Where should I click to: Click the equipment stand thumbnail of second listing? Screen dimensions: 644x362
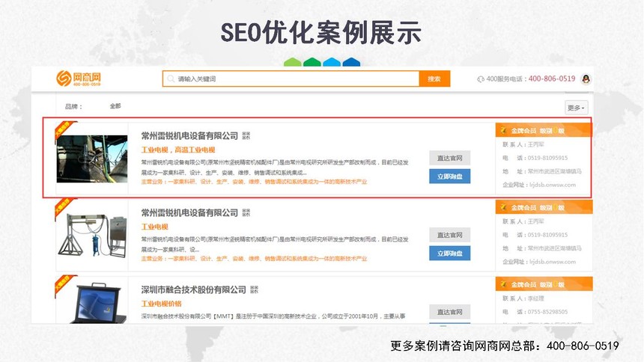point(92,236)
